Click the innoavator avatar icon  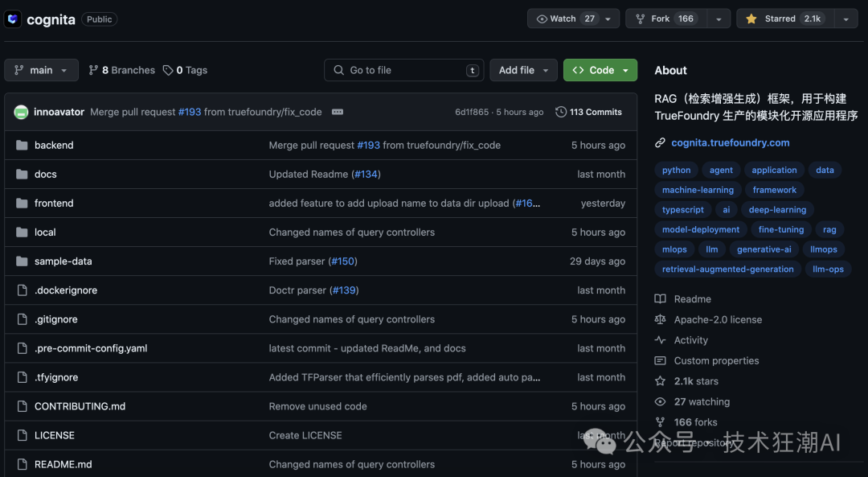tap(21, 112)
